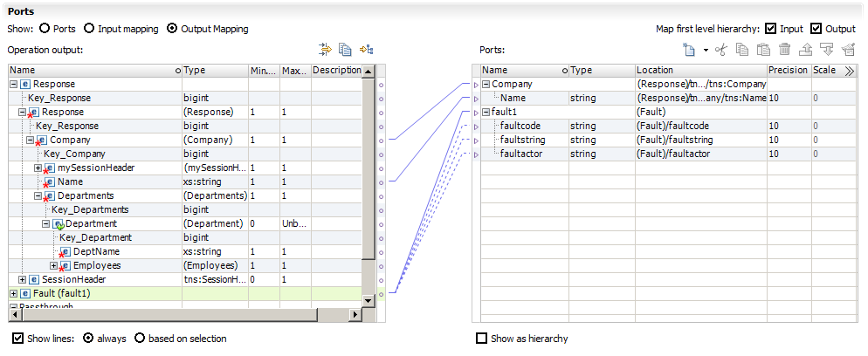This screenshot has height=356, width=868.
Task: Click the move port down icon
Action: tap(826, 51)
